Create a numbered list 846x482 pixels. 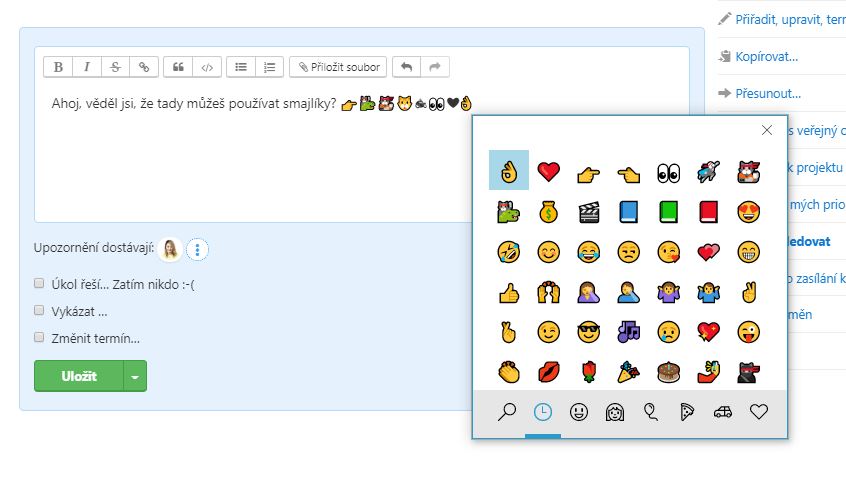pos(269,67)
